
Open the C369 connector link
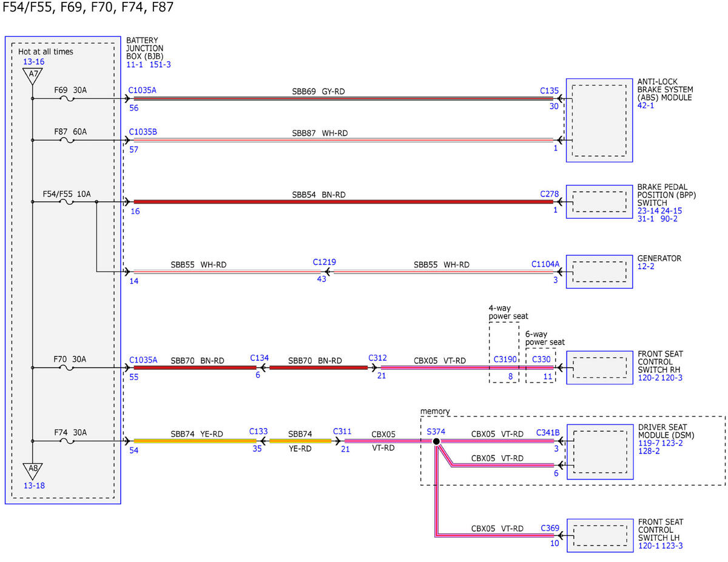(x=550, y=528)
